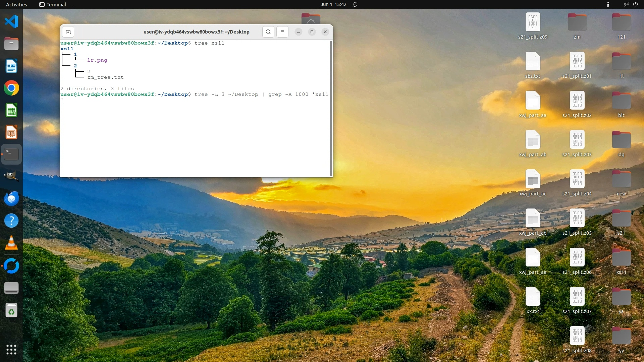Open the system power menu
Viewport: 644px width, 362px height.
click(635, 4)
